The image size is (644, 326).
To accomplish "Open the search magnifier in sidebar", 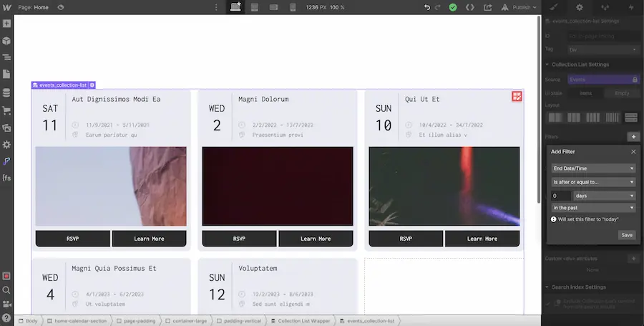I will (x=6, y=290).
